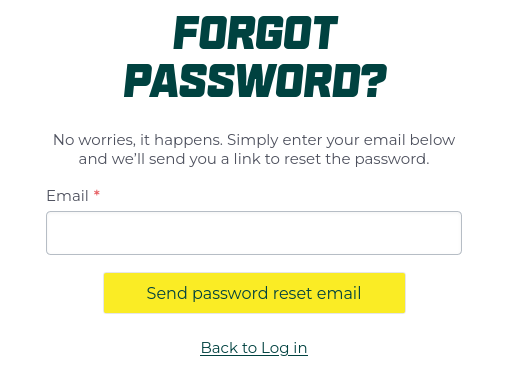This screenshot has width=513, height=372.
Task: Click the FORGOT word in the heading
Action: [x=256, y=33]
